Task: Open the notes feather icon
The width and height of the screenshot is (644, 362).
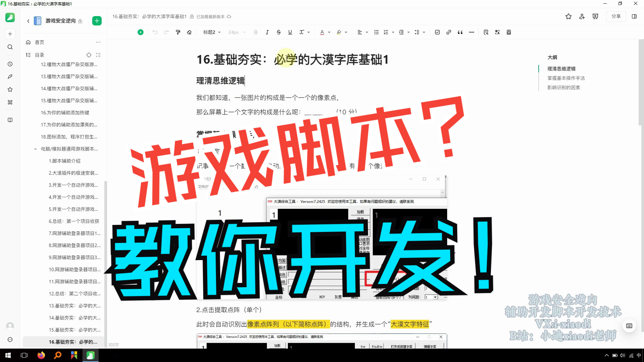Action: 10,77
